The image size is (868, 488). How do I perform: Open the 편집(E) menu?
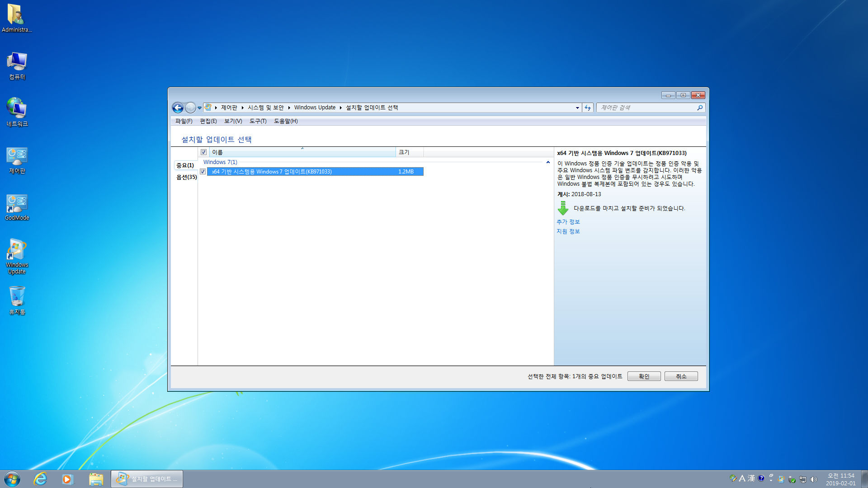click(208, 121)
